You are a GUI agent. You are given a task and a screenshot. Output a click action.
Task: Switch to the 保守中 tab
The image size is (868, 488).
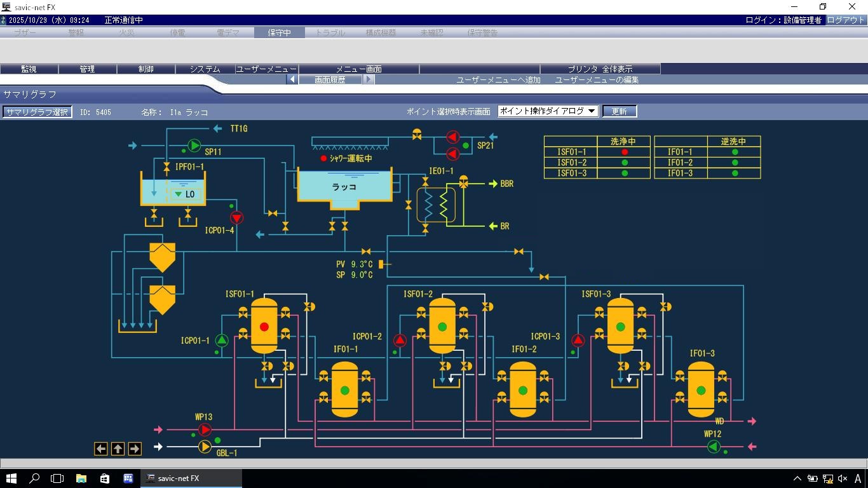279,32
